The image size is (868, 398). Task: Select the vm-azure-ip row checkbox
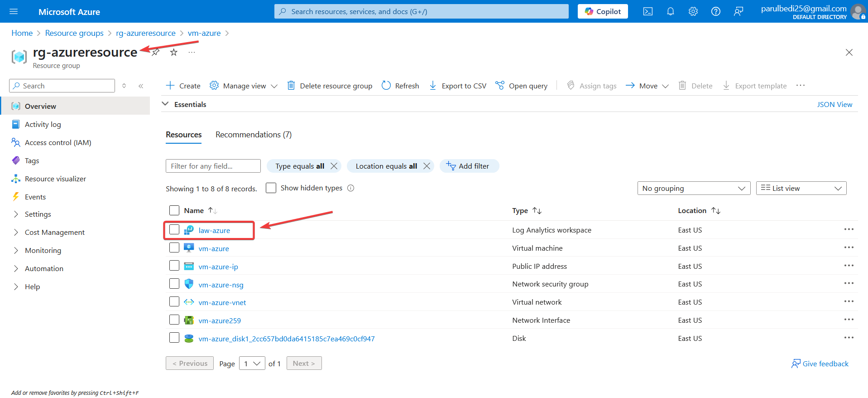(x=174, y=265)
